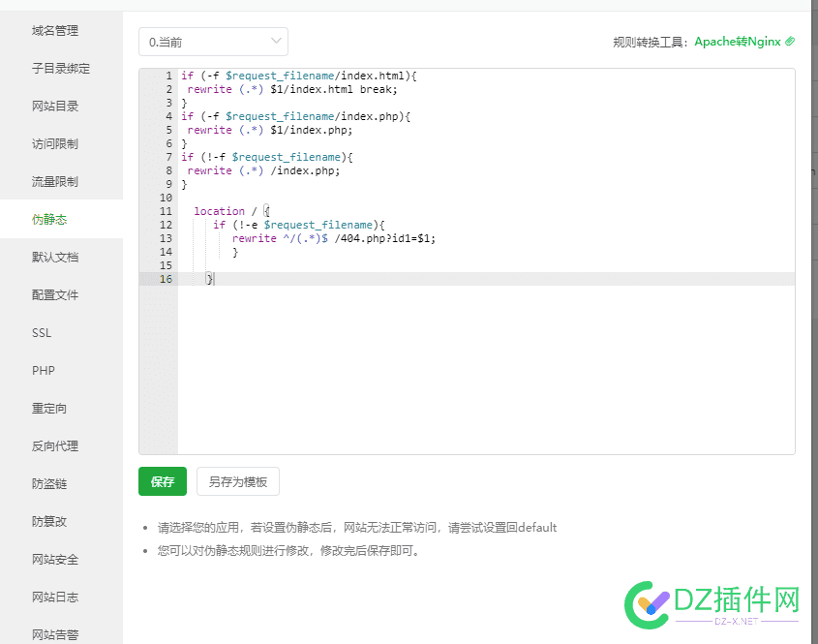Open the 子目录绑定 sidebar tab

(x=61, y=69)
